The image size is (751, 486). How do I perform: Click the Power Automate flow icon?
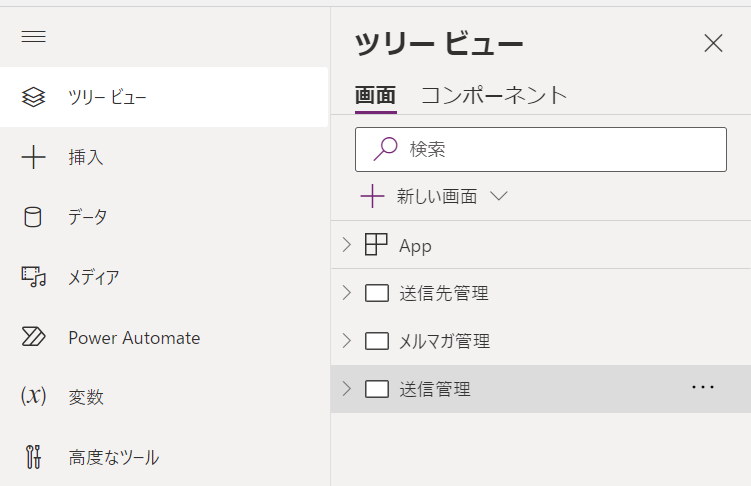[x=34, y=337]
